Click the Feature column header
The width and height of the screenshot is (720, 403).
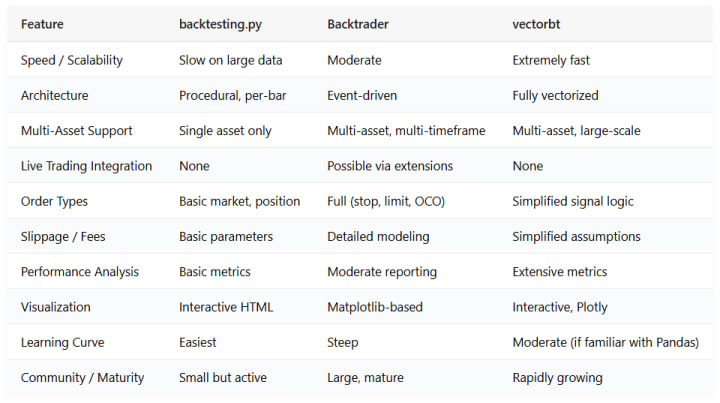point(42,24)
